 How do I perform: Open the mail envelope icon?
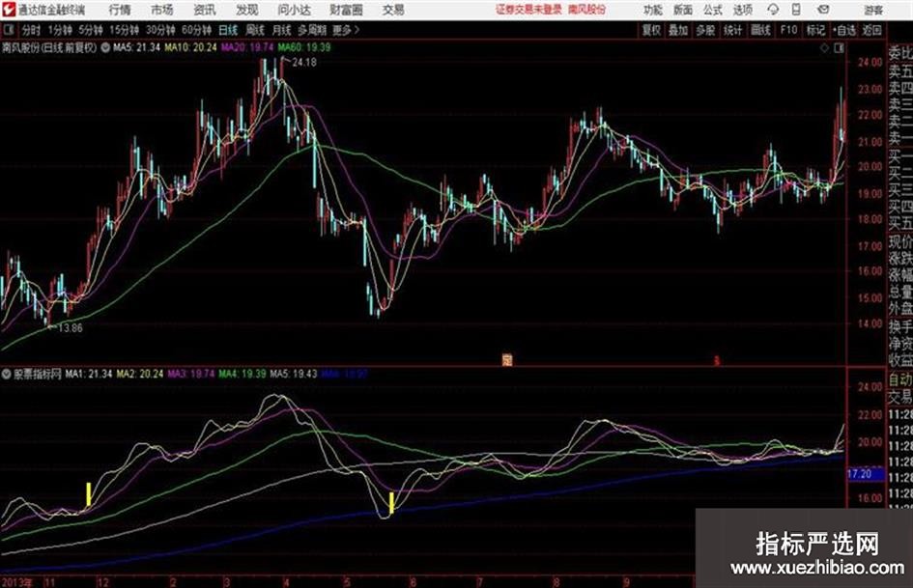pos(823,10)
